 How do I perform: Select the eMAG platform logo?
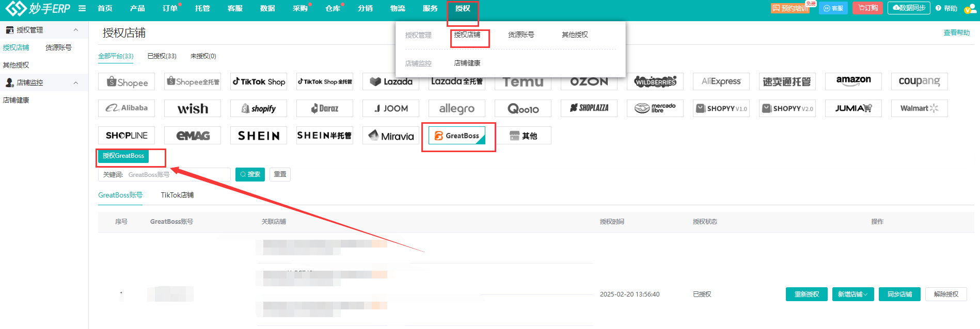[x=193, y=135]
